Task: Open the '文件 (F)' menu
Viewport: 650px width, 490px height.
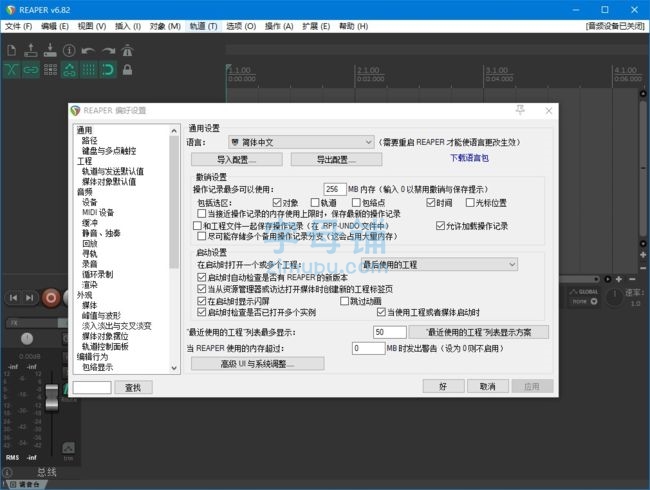Action: 19,26
